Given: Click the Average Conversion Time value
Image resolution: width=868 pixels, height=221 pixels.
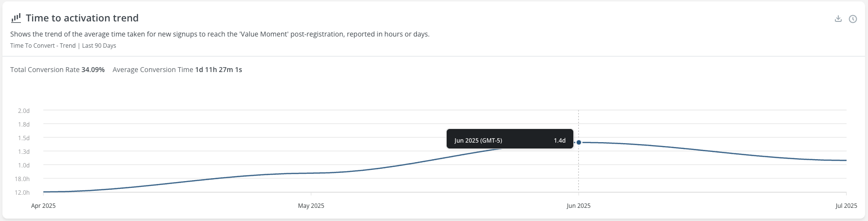Looking at the screenshot, I should click(219, 70).
